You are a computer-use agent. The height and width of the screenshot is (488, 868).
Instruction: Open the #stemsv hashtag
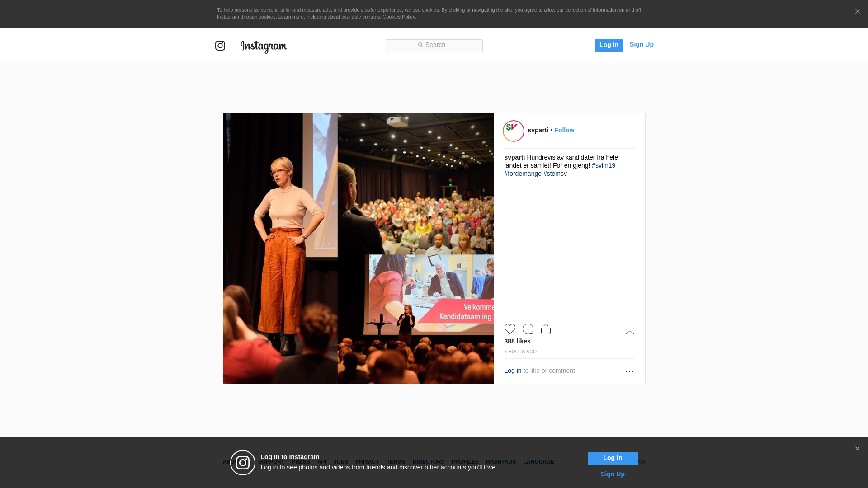click(555, 174)
